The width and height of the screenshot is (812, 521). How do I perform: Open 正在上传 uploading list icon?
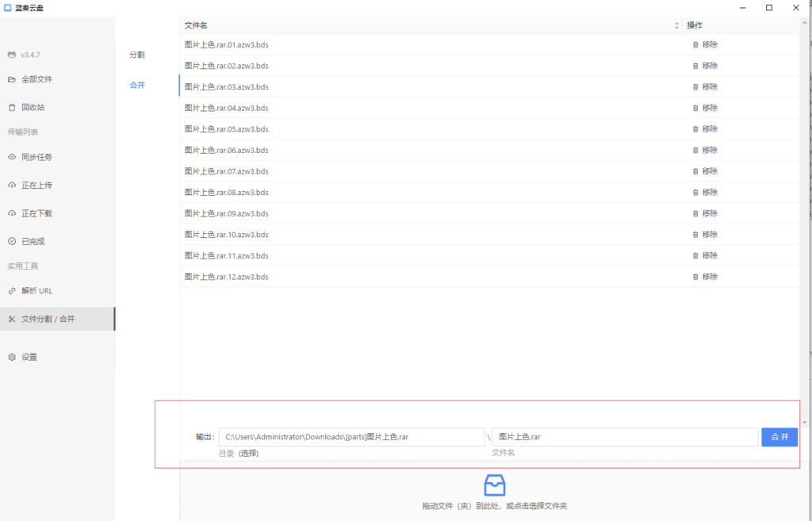[x=11, y=185]
